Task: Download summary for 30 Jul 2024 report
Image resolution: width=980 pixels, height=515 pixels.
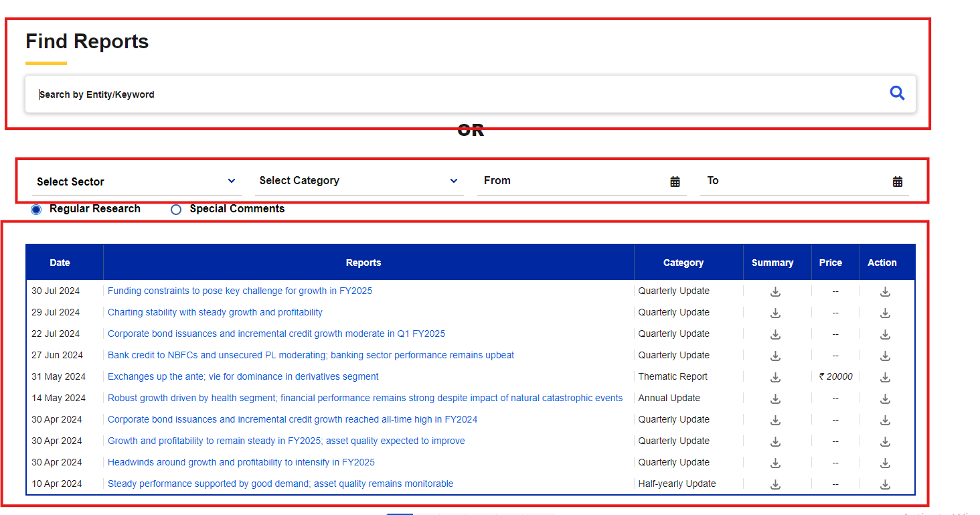Action: coord(775,291)
